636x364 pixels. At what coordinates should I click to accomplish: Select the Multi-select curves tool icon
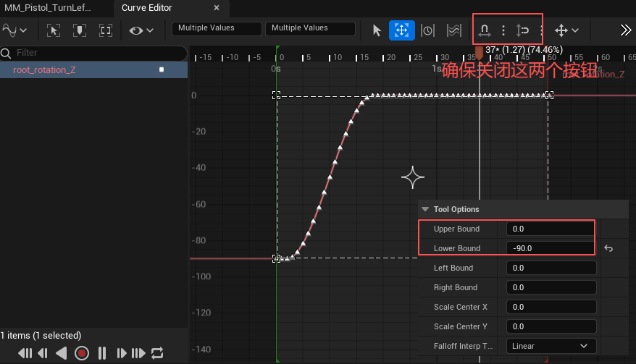(x=454, y=30)
